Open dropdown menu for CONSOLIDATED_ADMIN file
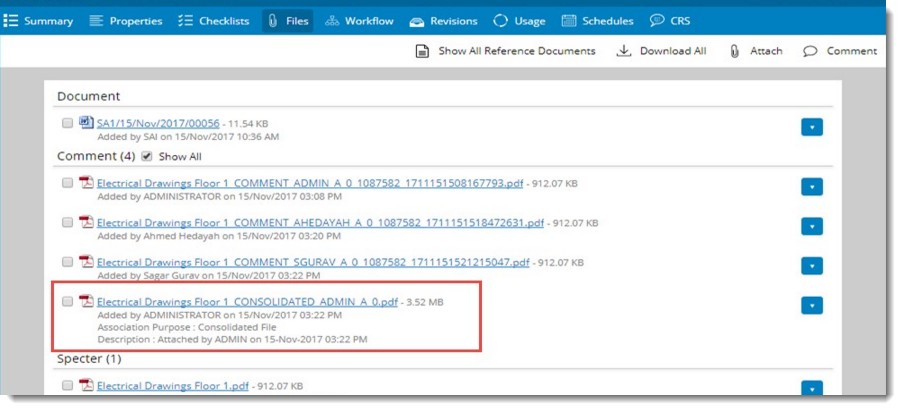 click(x=811, y=305)
